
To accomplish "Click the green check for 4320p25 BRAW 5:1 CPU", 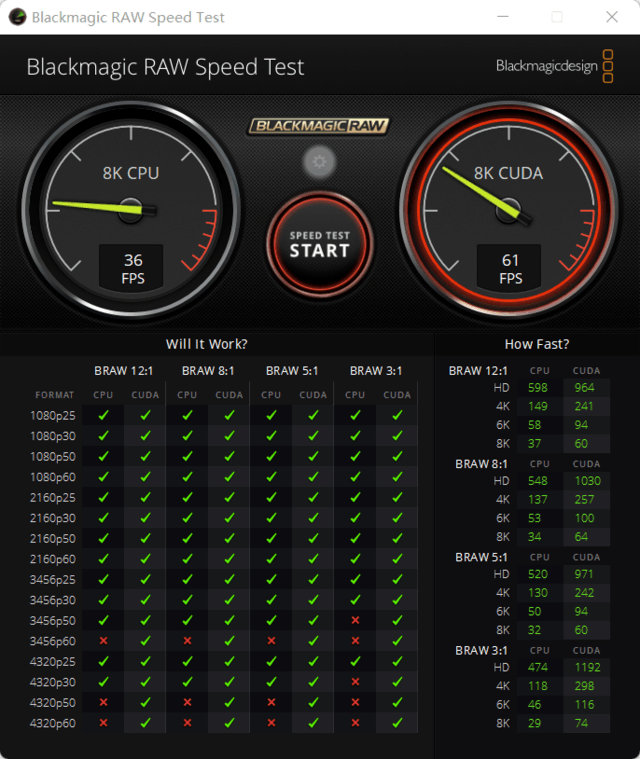I will pyautogui.click(x=272, y=661).
